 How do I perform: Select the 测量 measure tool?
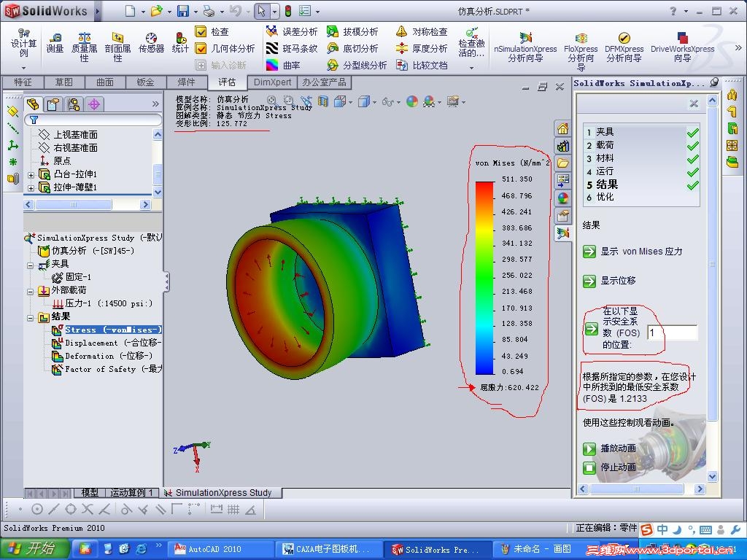point(55,43)
